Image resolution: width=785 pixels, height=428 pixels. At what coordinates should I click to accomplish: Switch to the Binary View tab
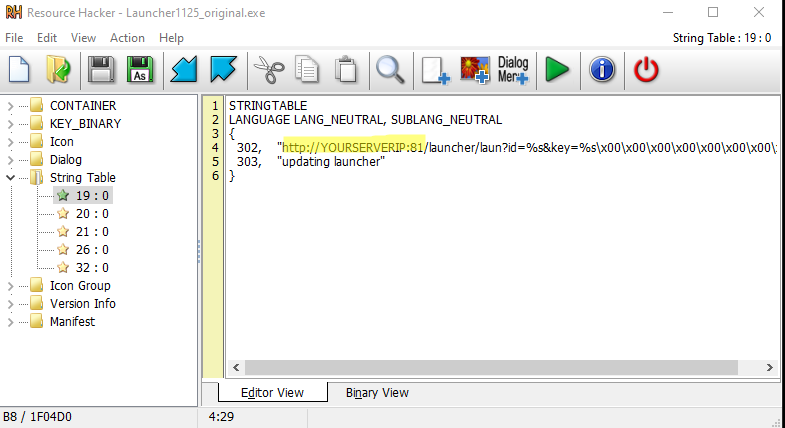coord(377,392)
